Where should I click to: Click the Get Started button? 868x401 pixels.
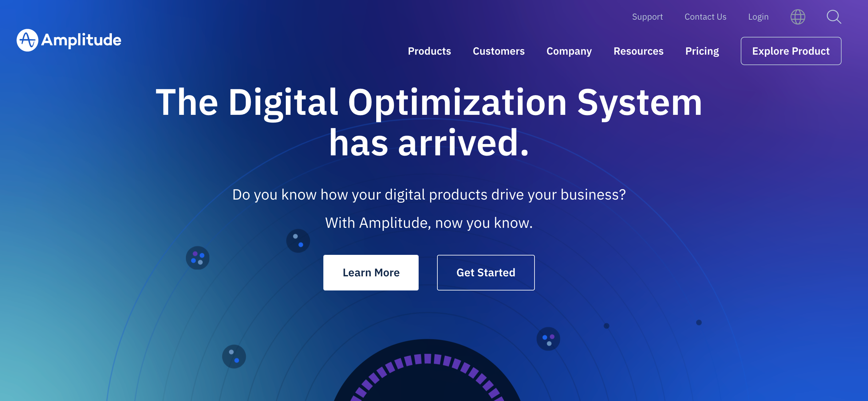click(486, 272)
